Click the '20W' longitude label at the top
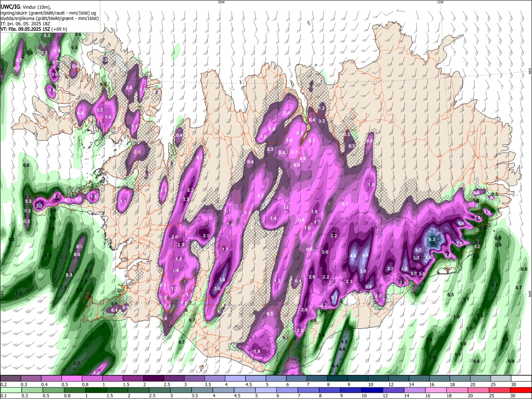Viewport: 532px width, 399px height. (x=221, y=2)
